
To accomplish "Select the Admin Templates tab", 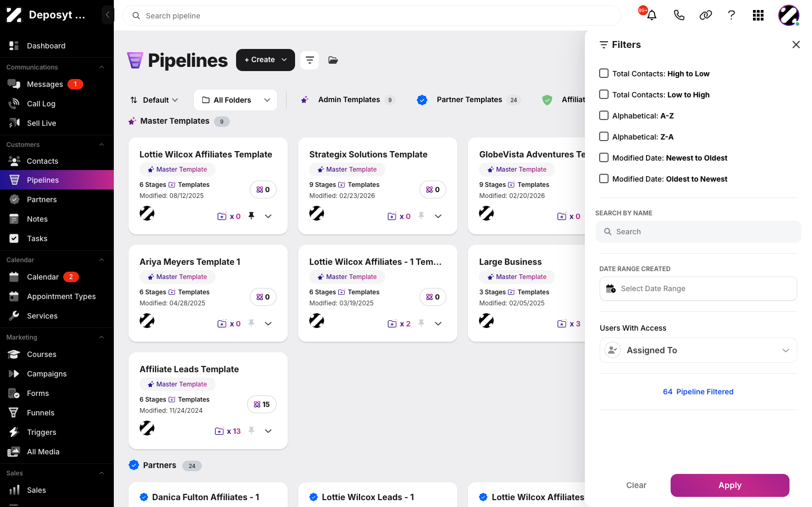I will [348, 100].
